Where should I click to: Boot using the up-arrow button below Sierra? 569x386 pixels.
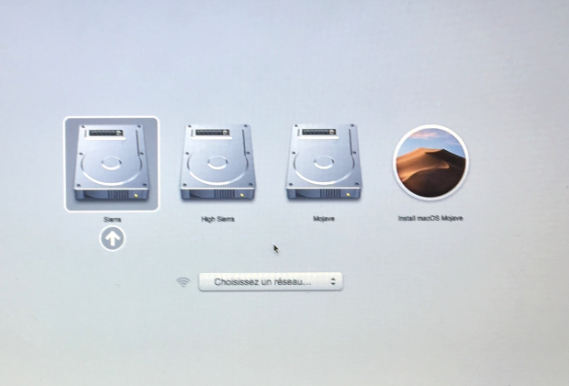pyautogui.click(x=112, y=238)
